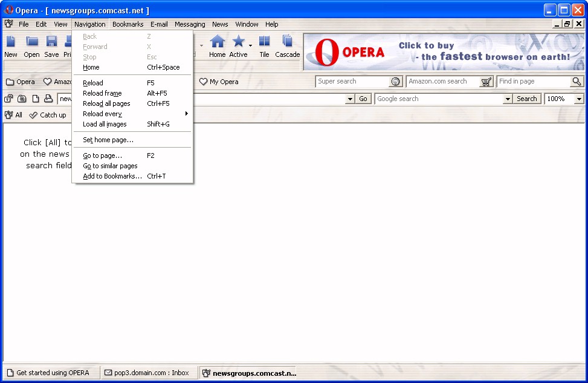The image size is (588, 383).
Task: Click the Save toolbar icon
Action: (51, 42)
